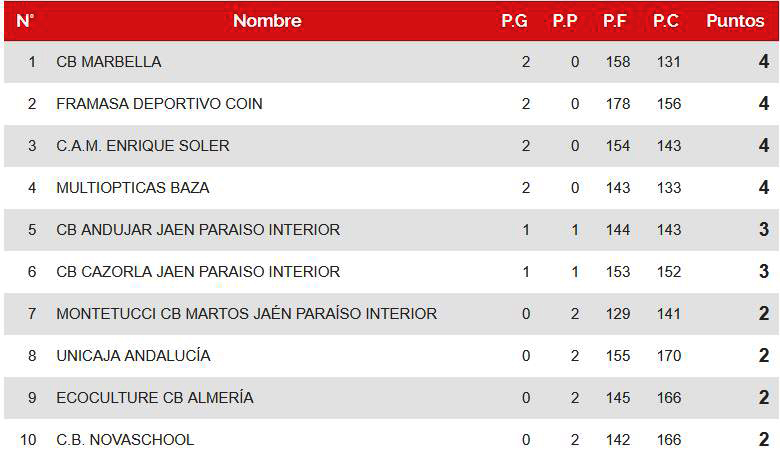Open the CB MARBELLA team
The width and height of the screenshot is (780, 457).
point(109,62)
